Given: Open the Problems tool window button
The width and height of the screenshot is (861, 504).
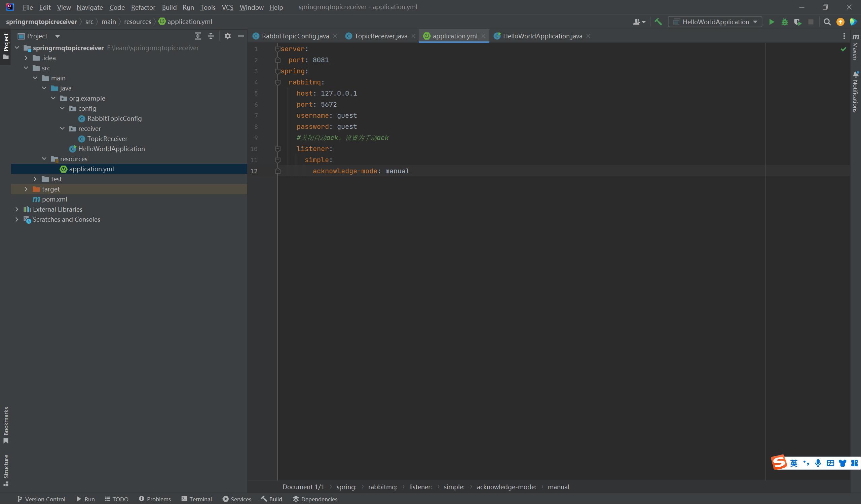Looking at the screenshot, I should tap(155, 499).
